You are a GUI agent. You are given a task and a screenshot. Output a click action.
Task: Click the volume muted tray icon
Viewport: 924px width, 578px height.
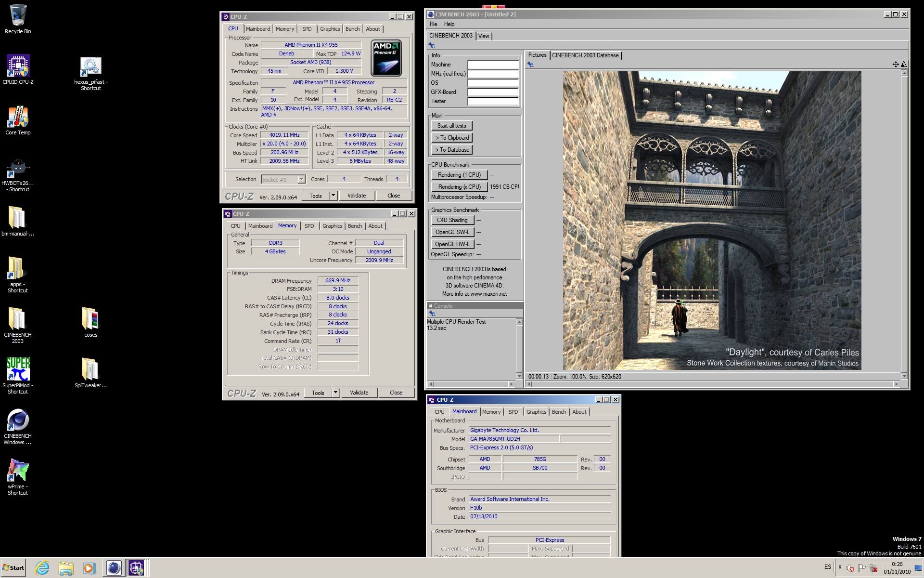point(850,568)
